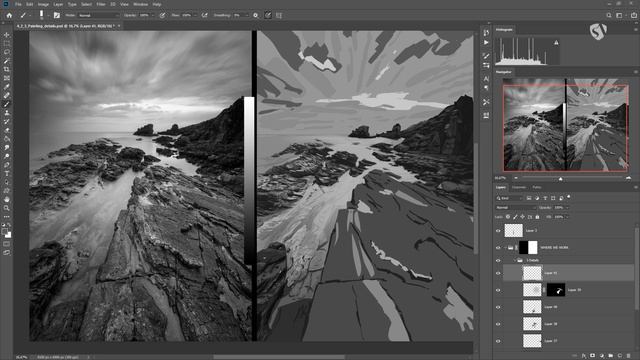Collapse the Details folder arrow
640x360 pixels.
coord(514,260)
